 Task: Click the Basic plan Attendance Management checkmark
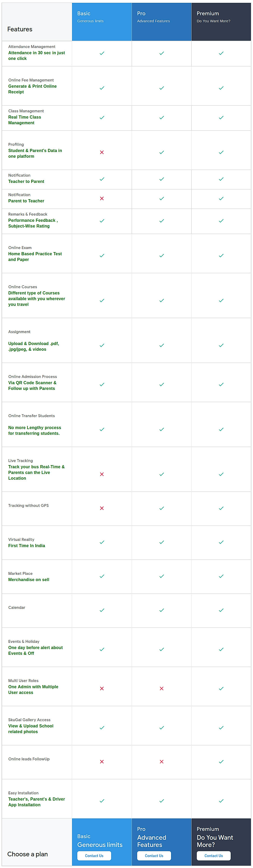coord(101,53)
